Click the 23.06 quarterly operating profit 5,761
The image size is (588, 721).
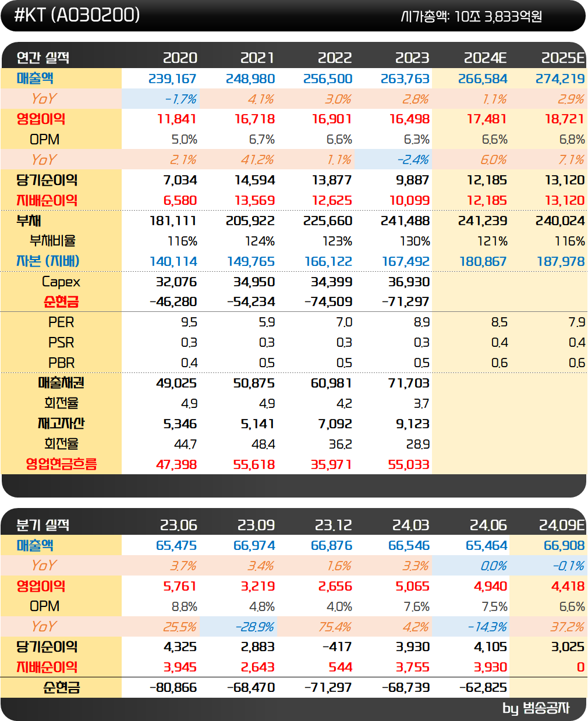tap(180, 587)
